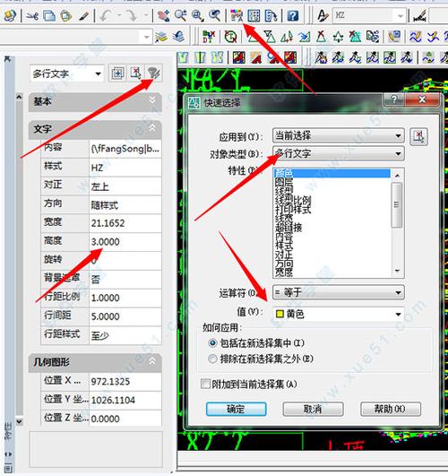Click the Zoom Previous magnifier icon
This screenshot has height=476, width=448.
coord(214,15)
